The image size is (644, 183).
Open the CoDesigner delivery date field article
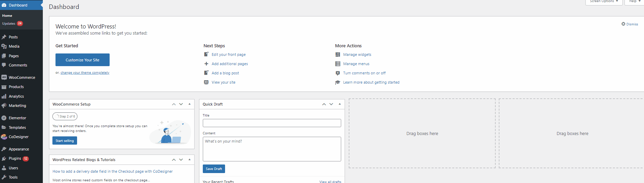click(x=112, y=171)
